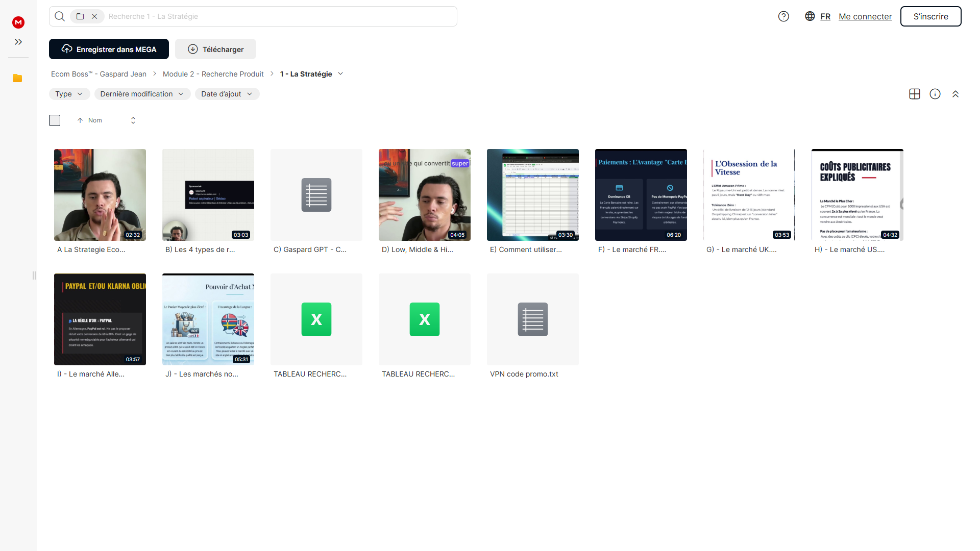Screen dimensions: 980x551
Task: Open the Type filter dropdown
Action: pos(69,94)
